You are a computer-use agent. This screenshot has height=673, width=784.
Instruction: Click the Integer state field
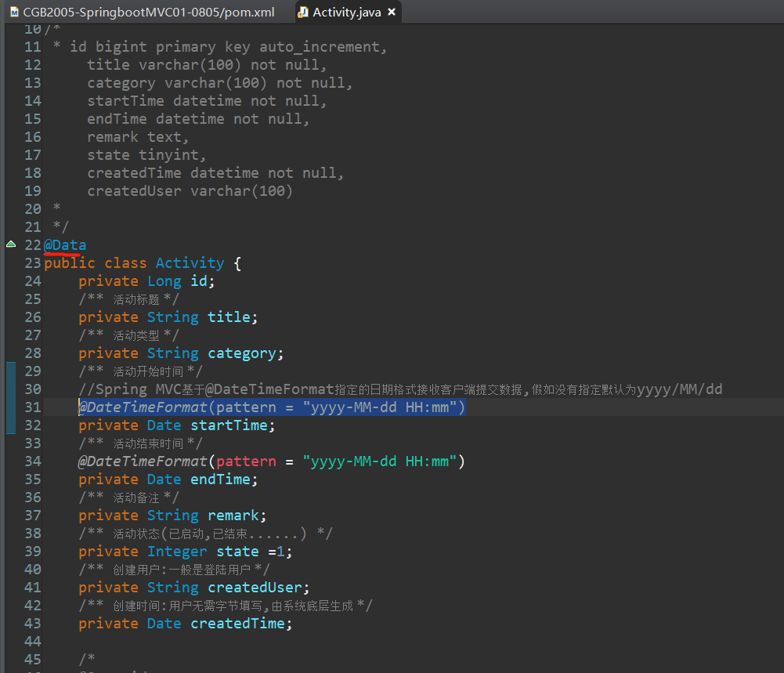click(x=185, y=551)
